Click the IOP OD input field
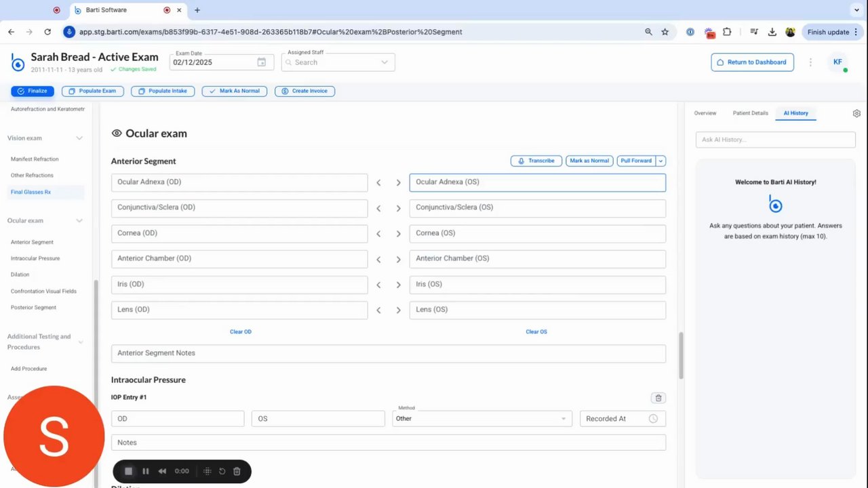The image size is (868, 488). click(x=178, y=419)
